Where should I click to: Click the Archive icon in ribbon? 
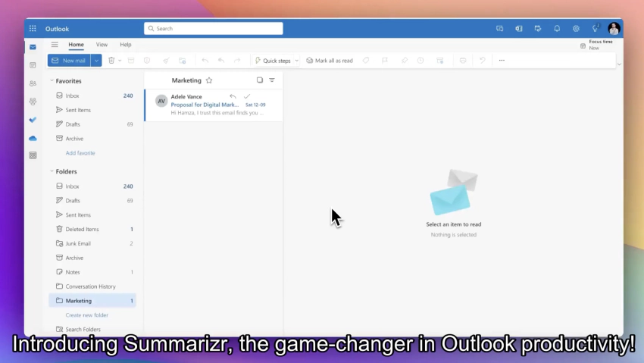coord(131,61)
